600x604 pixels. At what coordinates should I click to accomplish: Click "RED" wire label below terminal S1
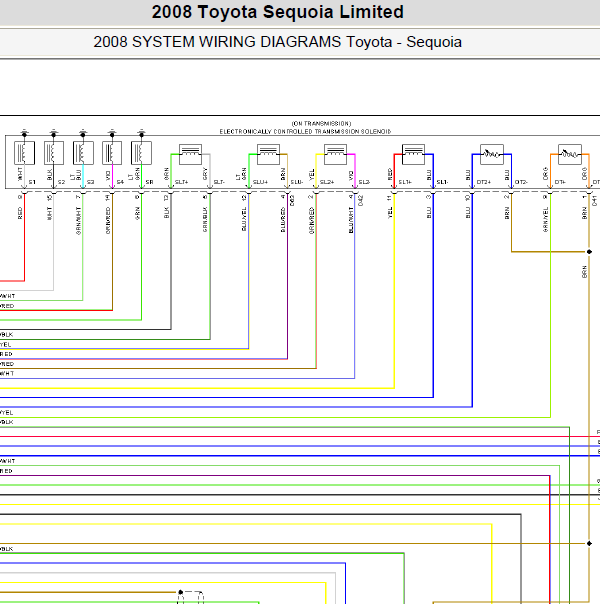click(20, 213)
